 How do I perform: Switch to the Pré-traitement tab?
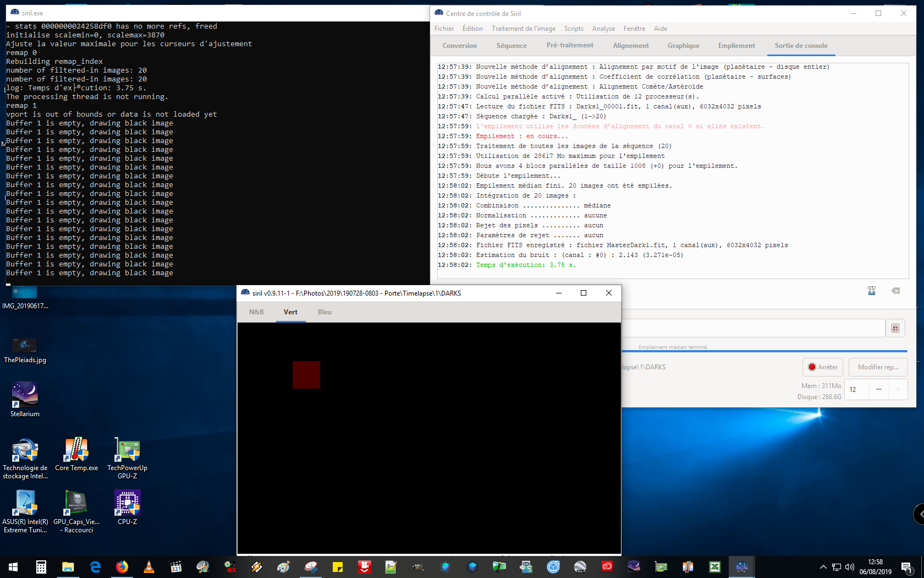point(570,46)
